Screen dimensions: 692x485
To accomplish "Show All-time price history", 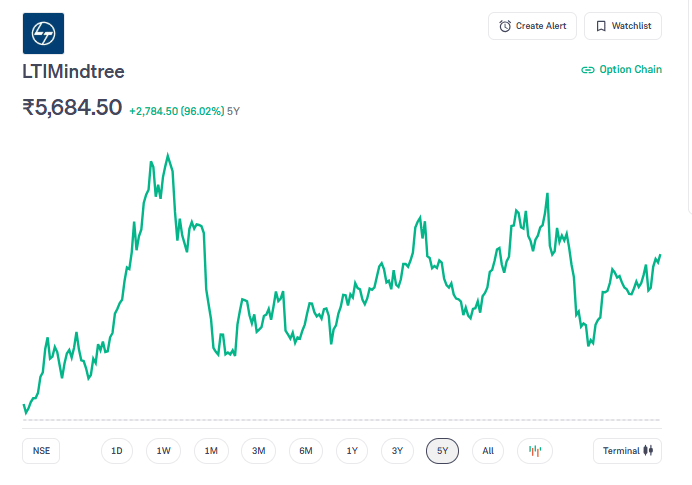I will coord(488,451).
